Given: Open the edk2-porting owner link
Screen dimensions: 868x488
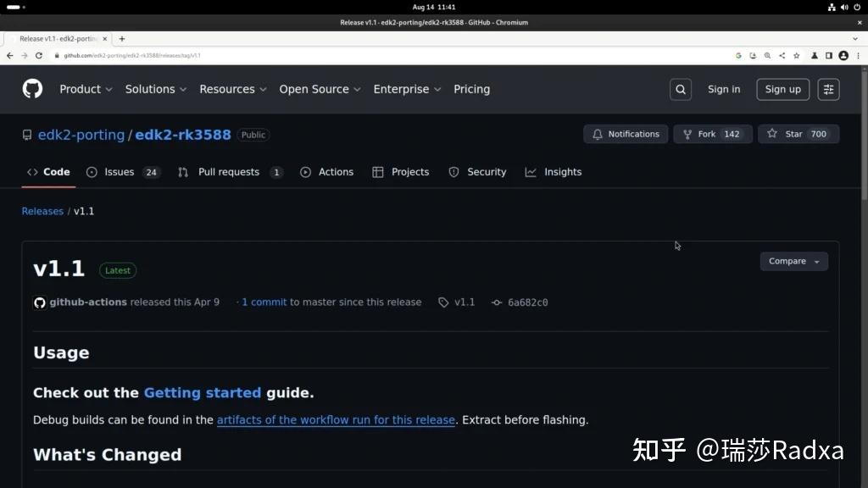Looking at the screenshot, I should tap(81, 135).
